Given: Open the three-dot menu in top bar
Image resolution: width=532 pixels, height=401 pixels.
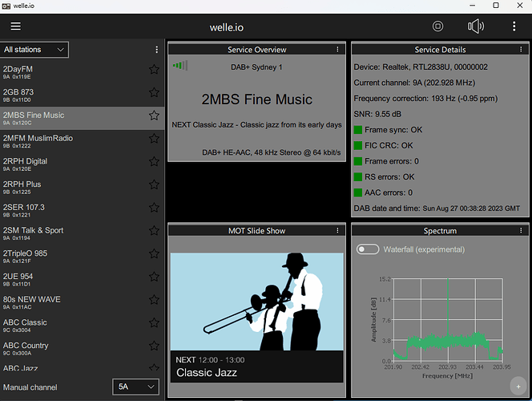Looking at the screenshot, I should [x=514, y=26].
